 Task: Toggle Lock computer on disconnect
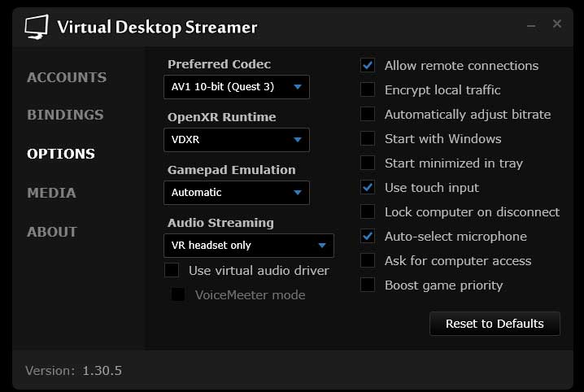pos(368,211)
